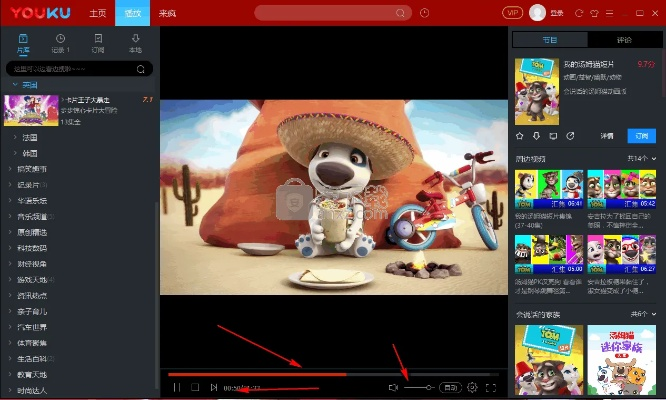
Task: Toggle the 订阅 subscribe button in right panel
Action: click(x=641, y=135)
